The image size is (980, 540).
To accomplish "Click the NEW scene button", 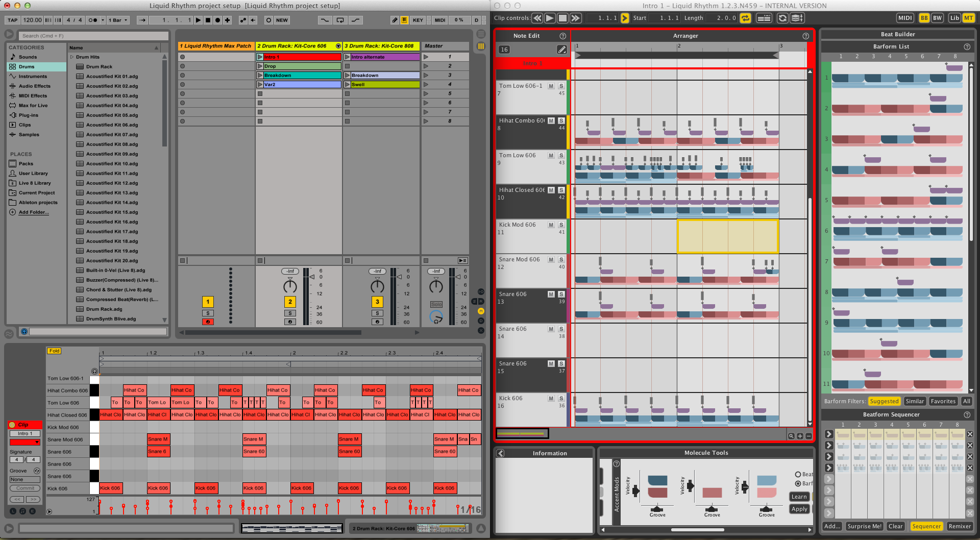I will (282, 20).
